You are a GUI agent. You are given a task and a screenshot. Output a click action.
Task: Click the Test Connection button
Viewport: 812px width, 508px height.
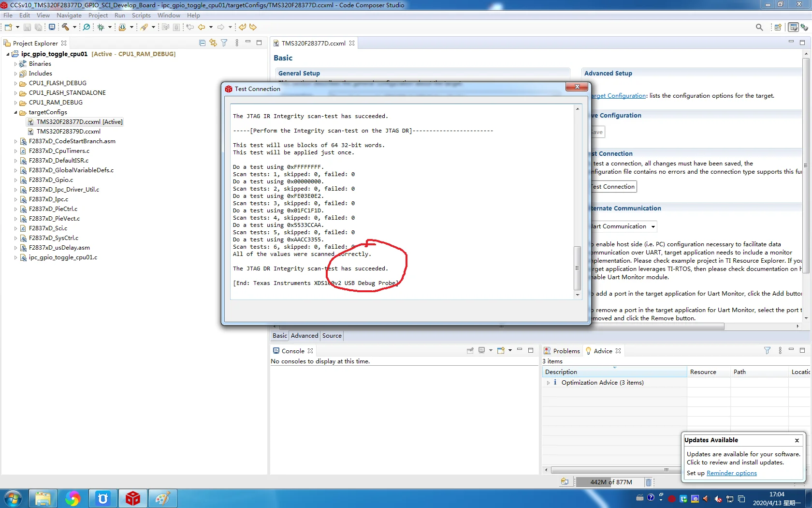614,187
